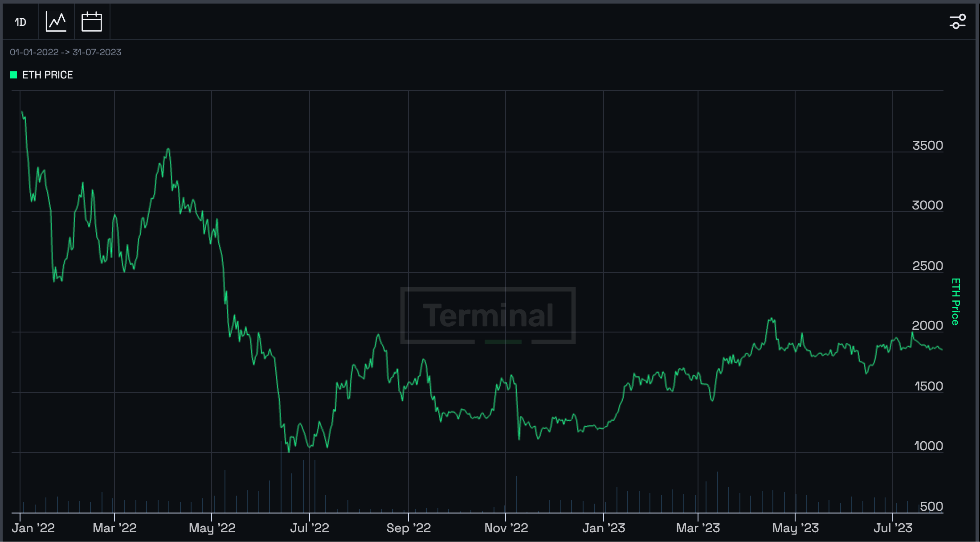Select the Sep '22 x-axis label
Screen dimensions: 980x542
[408, 528]
